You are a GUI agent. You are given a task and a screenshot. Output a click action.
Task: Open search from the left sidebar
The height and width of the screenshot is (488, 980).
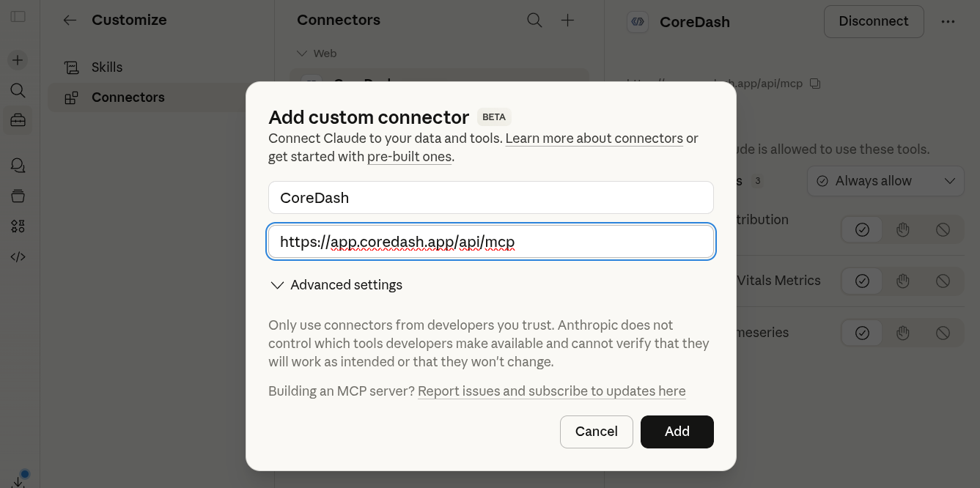pos(18,90)
